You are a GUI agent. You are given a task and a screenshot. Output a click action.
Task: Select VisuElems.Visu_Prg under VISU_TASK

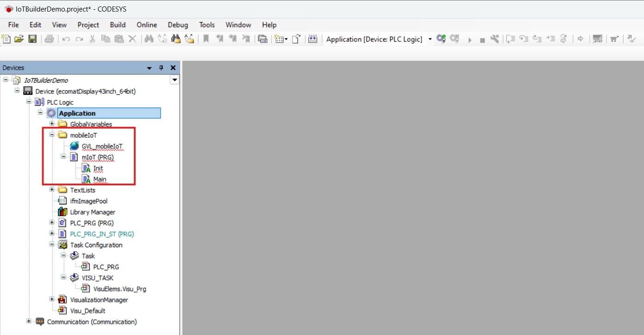click(x=120, y=289)
